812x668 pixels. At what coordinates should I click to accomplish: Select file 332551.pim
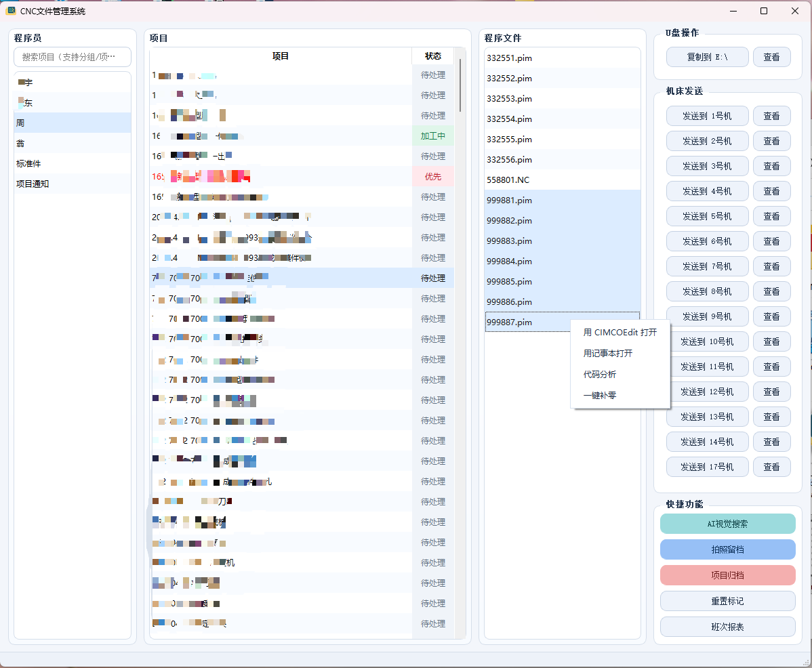point(563,58)
